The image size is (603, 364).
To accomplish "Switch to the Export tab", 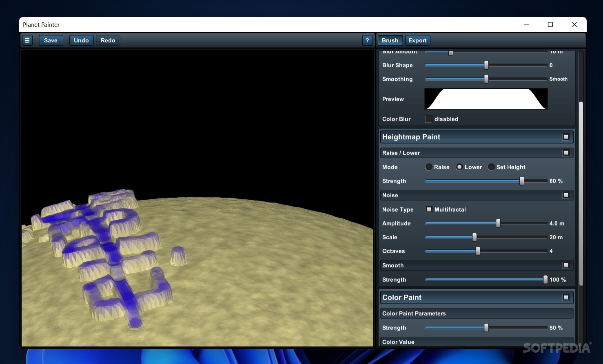I will [x=417, y=40].
